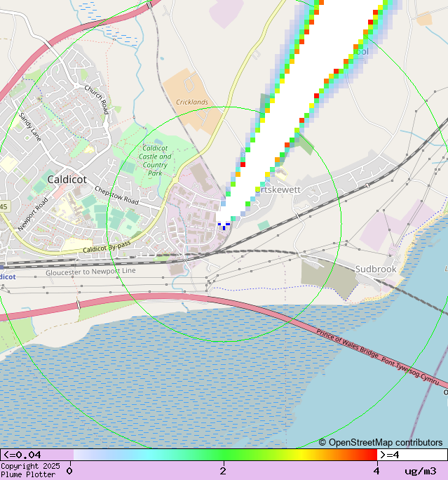Viewport: 448px width, 480px height.
Task: Click the blue emission source marker
Action: [x=224, y=225]
